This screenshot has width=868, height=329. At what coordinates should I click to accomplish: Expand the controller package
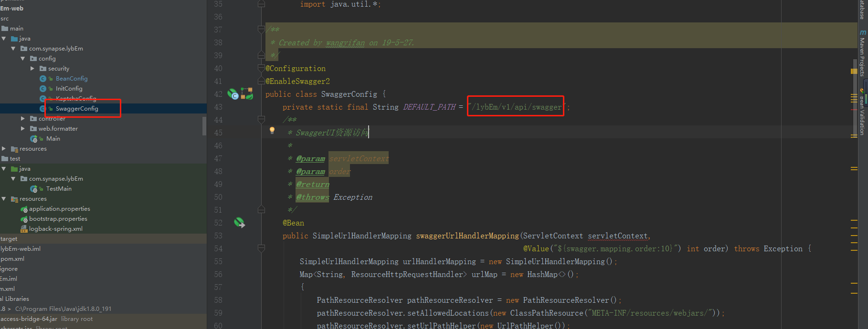coord(23,119)
